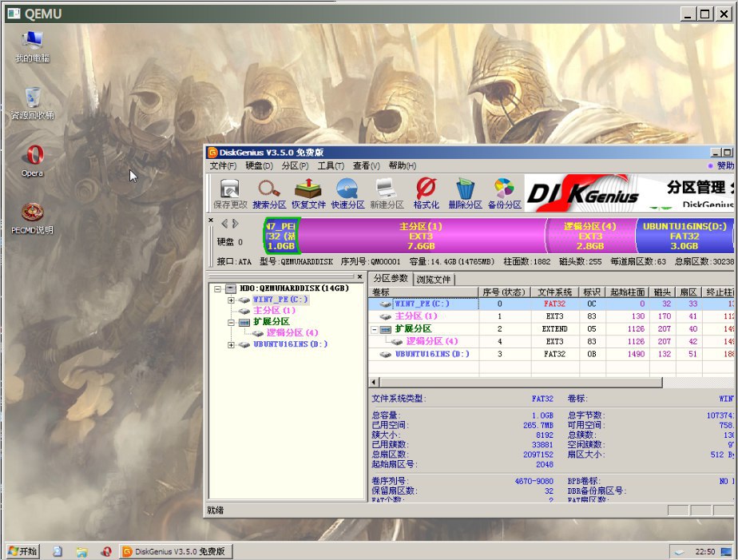This screenshot has height=560, width=738.
Task: Select the WIN7_PE(C:) table row
Action: [551, 304]
